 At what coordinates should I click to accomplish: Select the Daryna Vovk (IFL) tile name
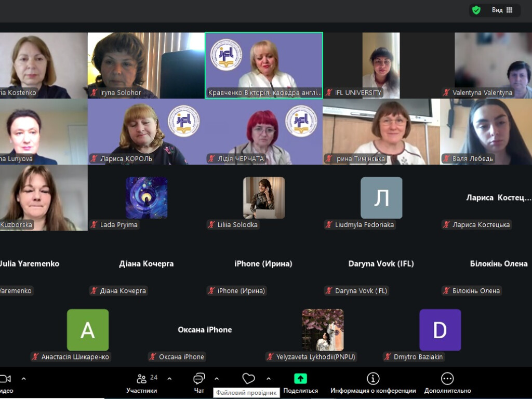[381, 263]
